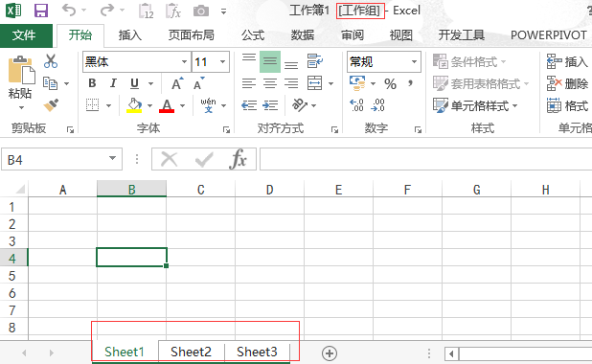The height and width of the screenshot is (364, 592).
Task: Click the 删除 delete cells button
Action: tap(567, 83)
